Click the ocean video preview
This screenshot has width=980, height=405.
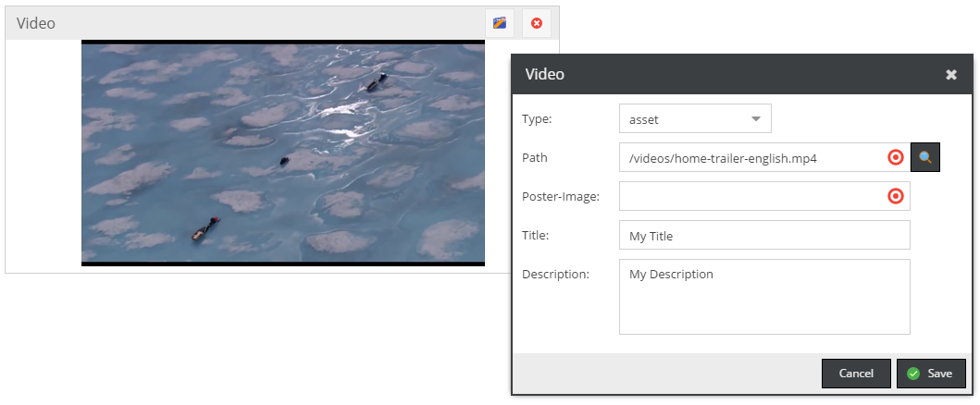click(x=282, y=153)
